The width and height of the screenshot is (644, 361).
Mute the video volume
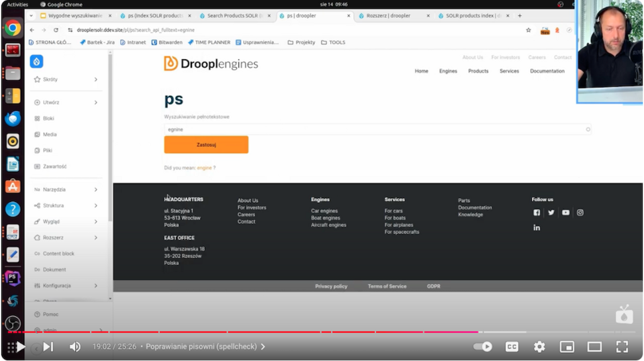point(75,347)
